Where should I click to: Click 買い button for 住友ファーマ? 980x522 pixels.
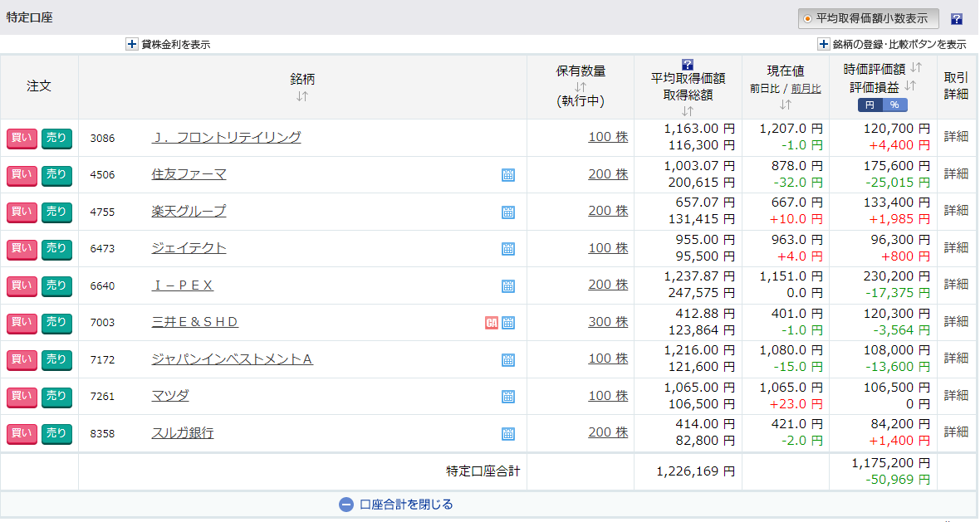[22, 175]
